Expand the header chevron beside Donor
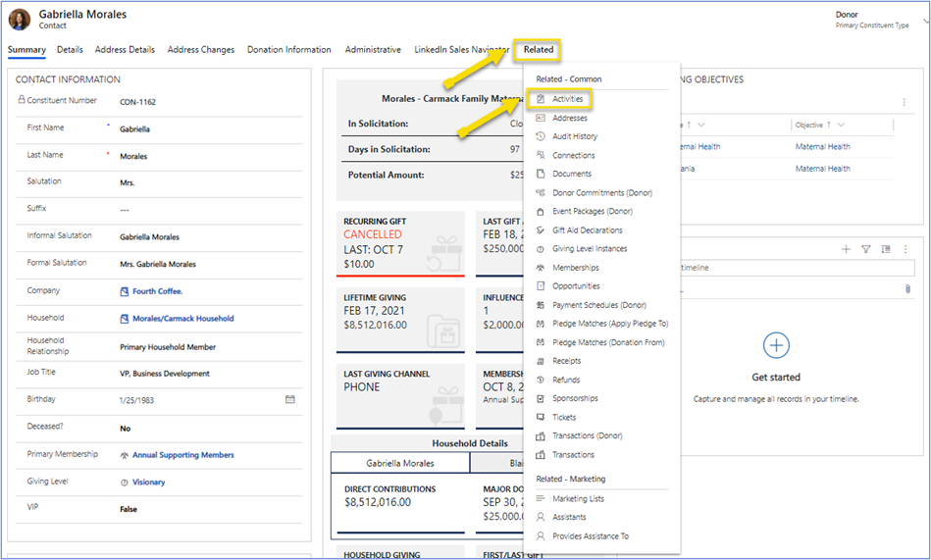This screenshot has width=931, height=560. pyautogui.click(x=925, y=21)
